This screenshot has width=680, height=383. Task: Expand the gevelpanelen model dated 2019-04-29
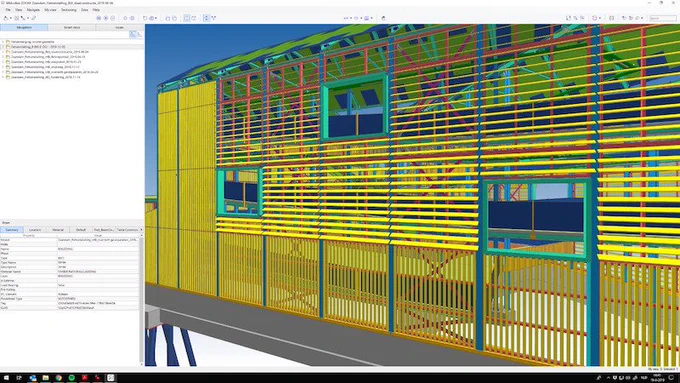tap(3, 72)
